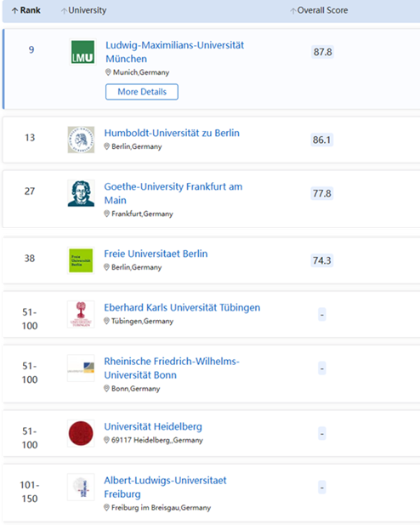Click the Overall Score sort arrow icon
The width and height of the screenshot is (420, 525).
tap(293, 11)
